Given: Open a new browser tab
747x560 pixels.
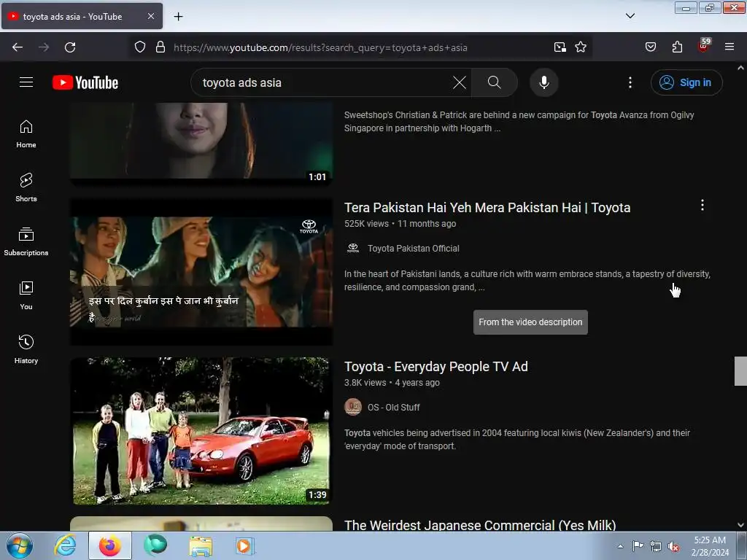Looking at the screenshot, I should click(x=178, y=17).
